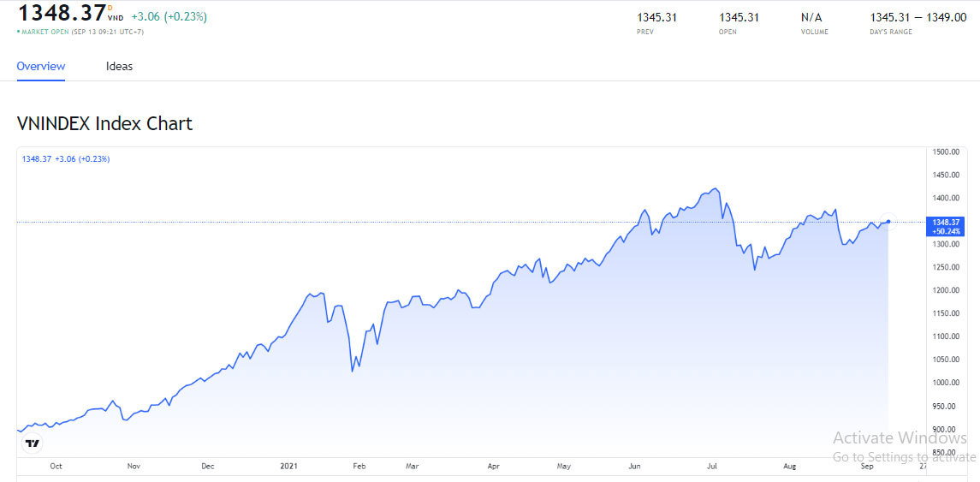Click the TradingView logo on the chart
980x482 pixels.
click(33, 443)
